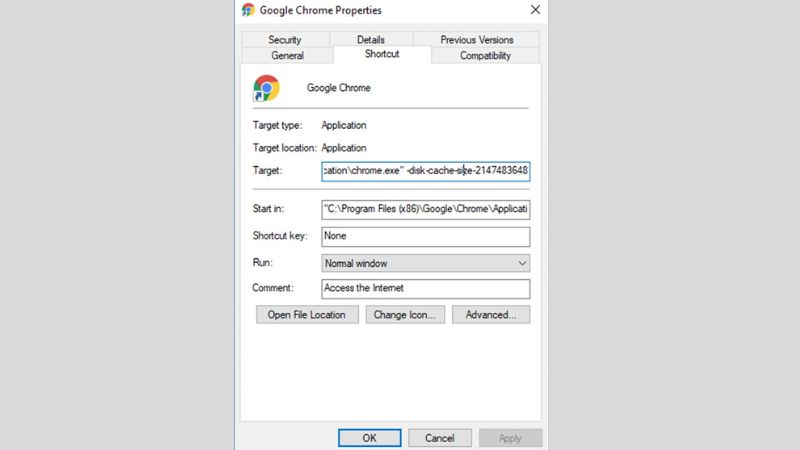Click the "Target type:" label
Image resolution: width=800 pixels, height=450 pixels.
[x=278, y=126]
